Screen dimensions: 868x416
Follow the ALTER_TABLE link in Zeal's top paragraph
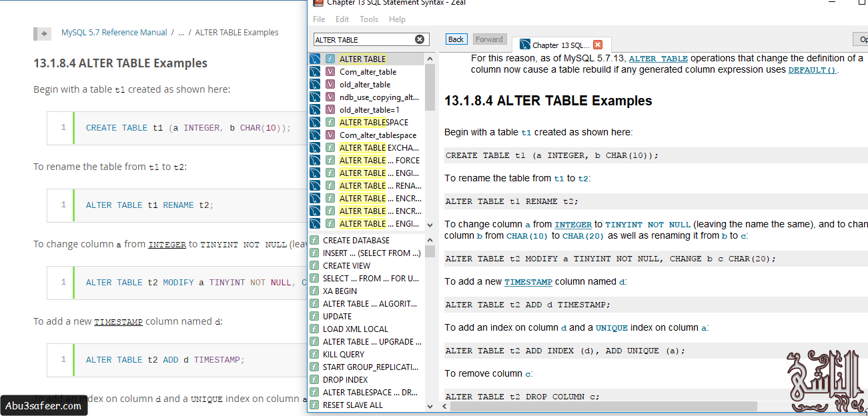659,59
